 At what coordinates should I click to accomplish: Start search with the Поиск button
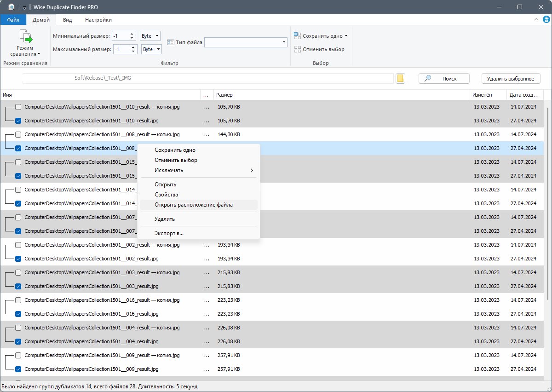(444, 79)
